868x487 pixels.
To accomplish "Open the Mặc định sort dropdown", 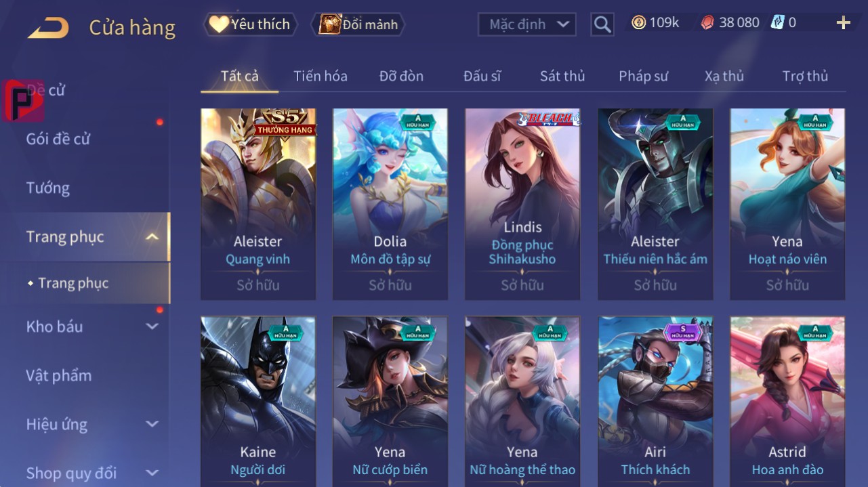I will (x=527, y=25).
